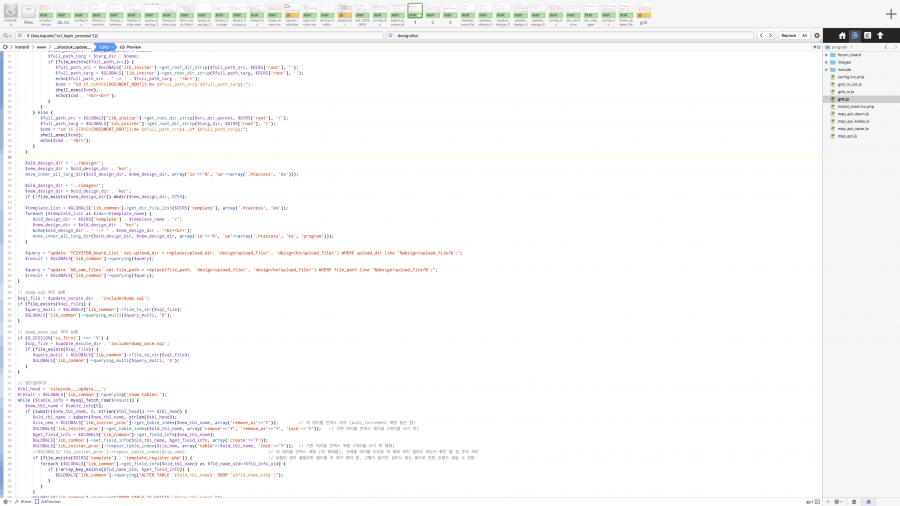Click the Home icon in the sidebar

tap(842, 35)
